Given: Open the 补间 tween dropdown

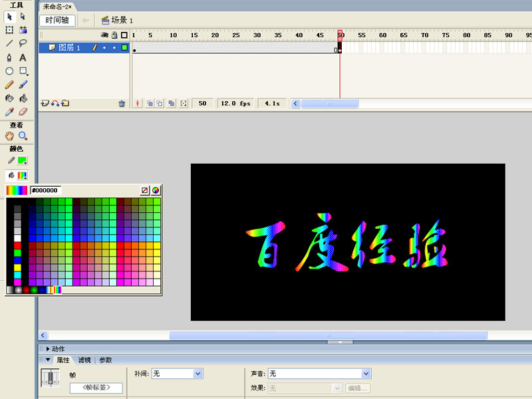Looking at the screenshot, I should 198,374.
